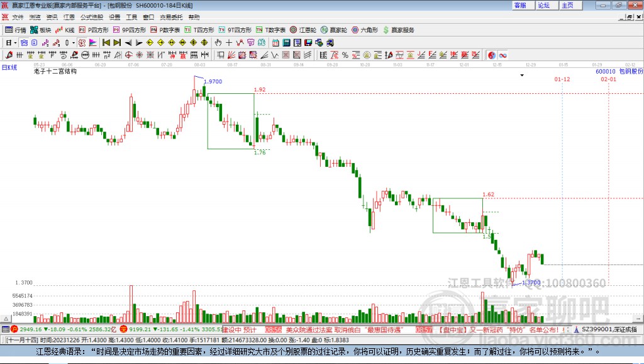Open the T数字表 time table
644x364 pixels.
[270, 30]
